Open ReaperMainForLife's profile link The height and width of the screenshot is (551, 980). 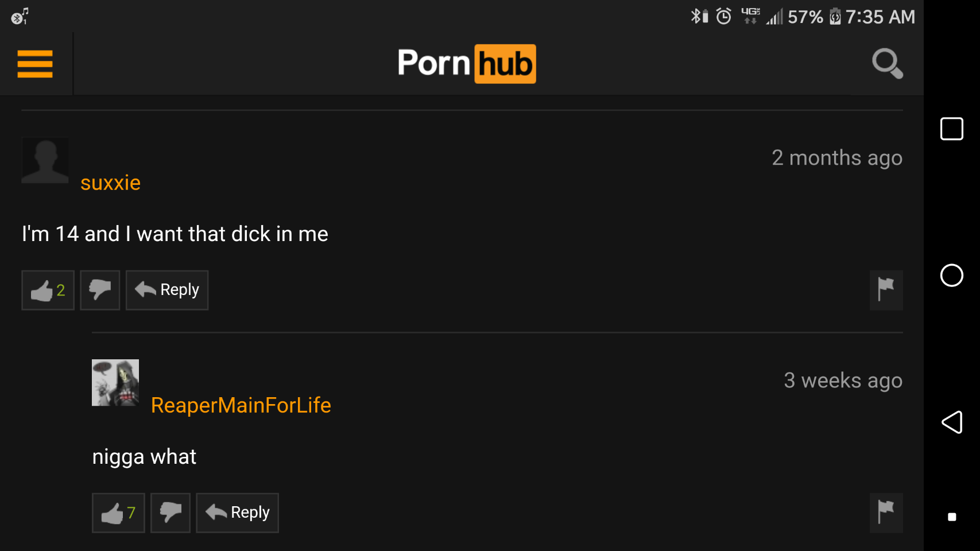pos(241,406)
